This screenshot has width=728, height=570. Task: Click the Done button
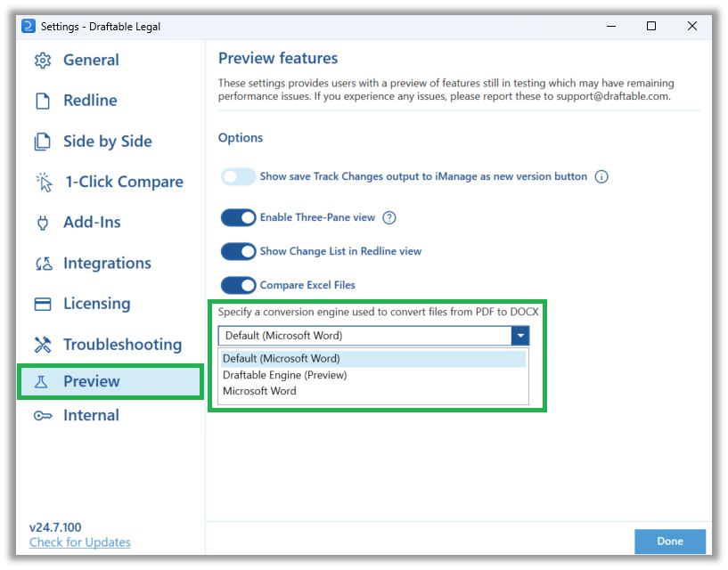(x=669, y=541)
